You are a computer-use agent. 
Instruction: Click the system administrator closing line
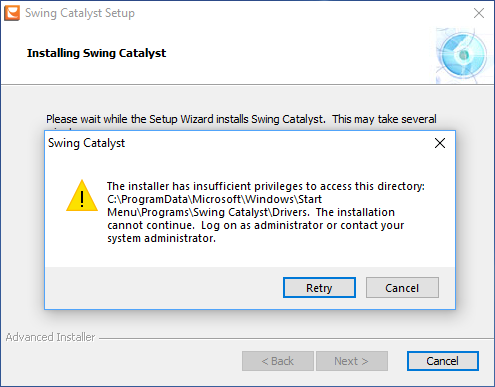(x=161, y=238)
